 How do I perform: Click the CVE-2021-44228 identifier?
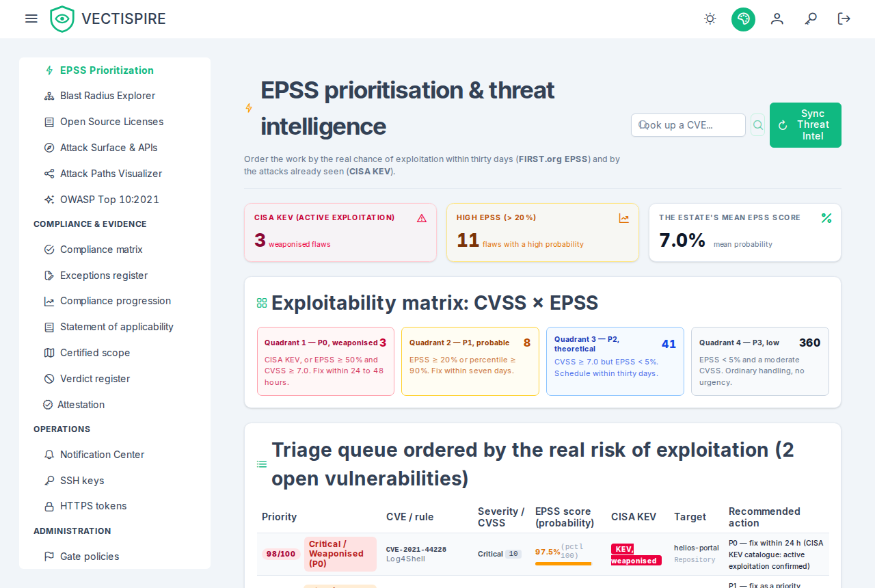[x=416, y=549]
